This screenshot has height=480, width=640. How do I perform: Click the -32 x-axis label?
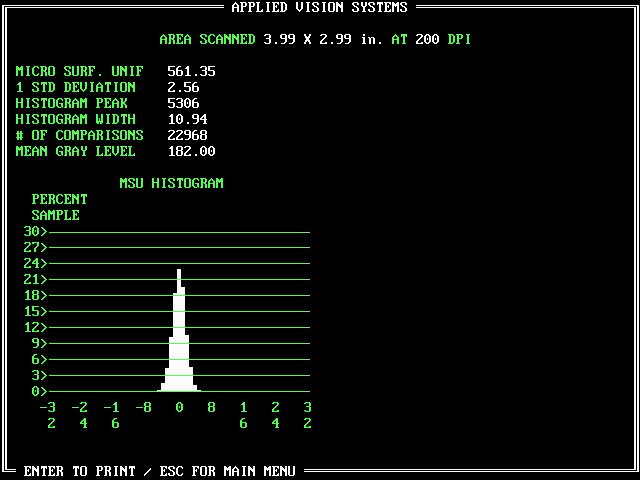(x=48, y=415)
